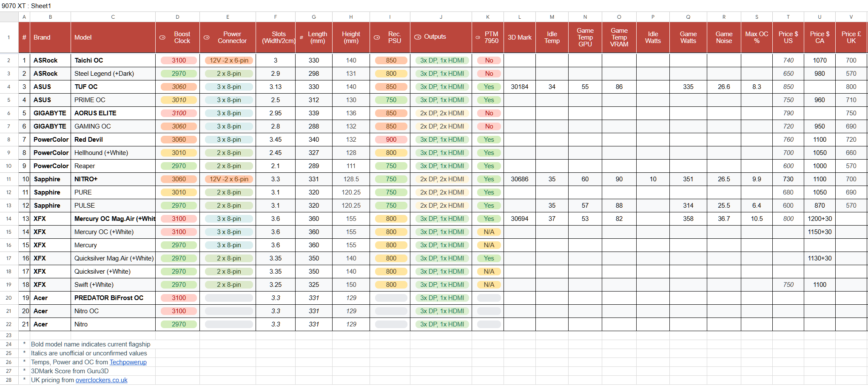Select column T header letter
The width and height of the screenshot is (868, 389).
pos(788,17)
